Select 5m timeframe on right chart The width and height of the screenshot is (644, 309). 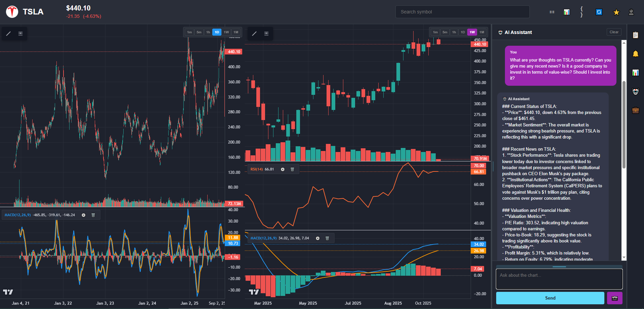(445, 32)
